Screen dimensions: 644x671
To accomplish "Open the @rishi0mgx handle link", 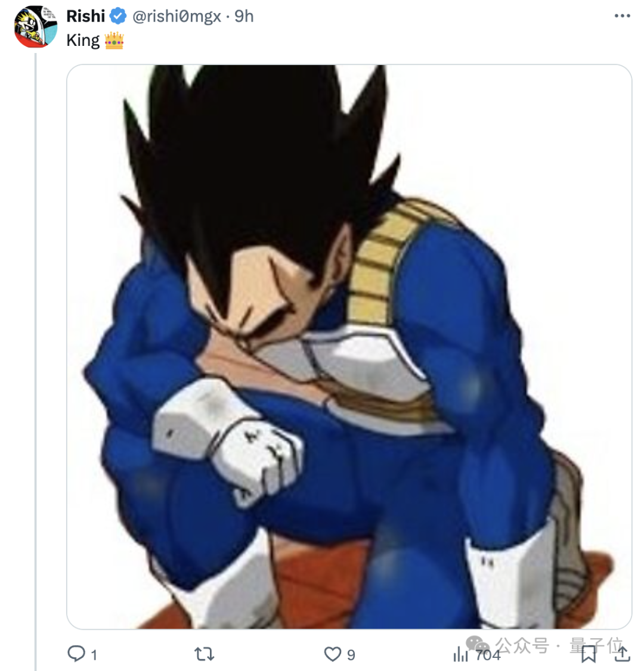I will pos(177,16).
